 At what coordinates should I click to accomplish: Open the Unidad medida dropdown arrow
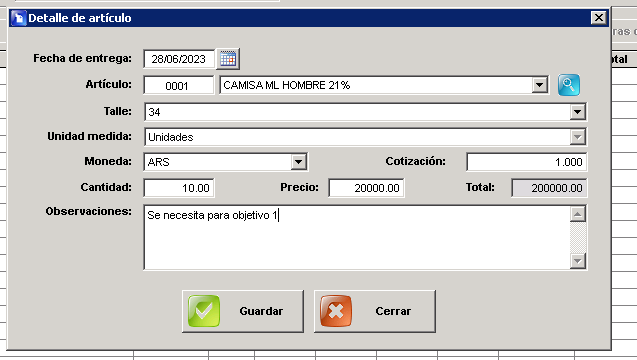577,137
